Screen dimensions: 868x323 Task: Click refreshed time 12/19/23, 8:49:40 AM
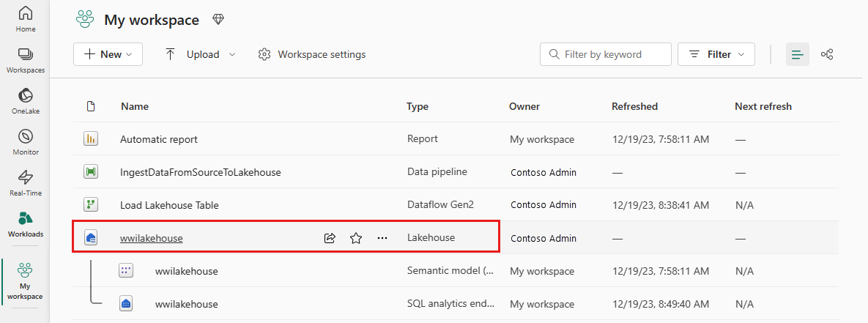point(661,304)
